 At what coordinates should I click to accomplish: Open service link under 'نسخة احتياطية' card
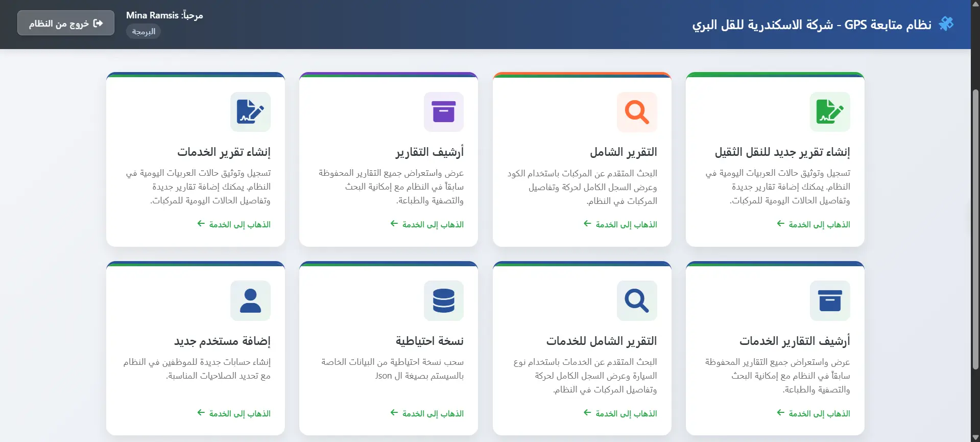(427, 413)
